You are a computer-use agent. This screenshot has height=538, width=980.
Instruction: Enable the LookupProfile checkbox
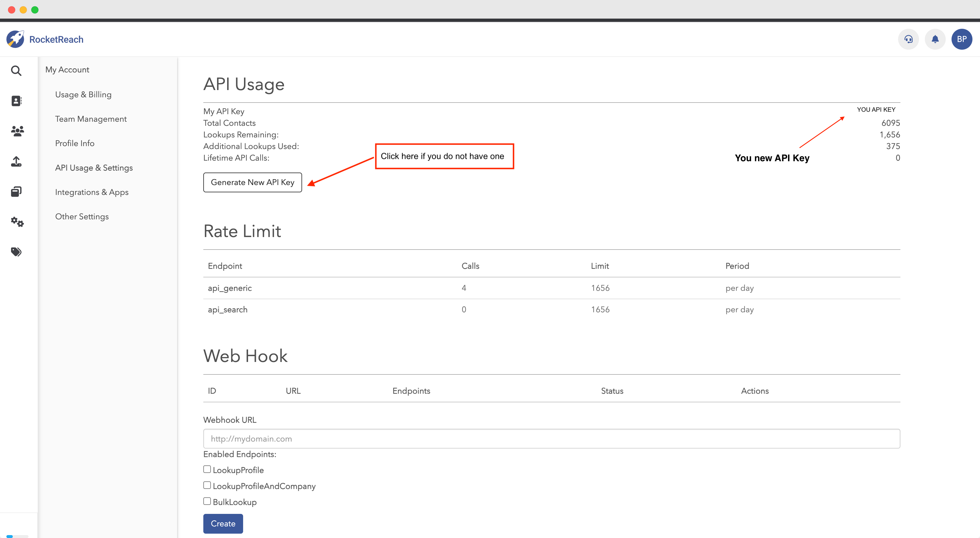coord(207,469)
